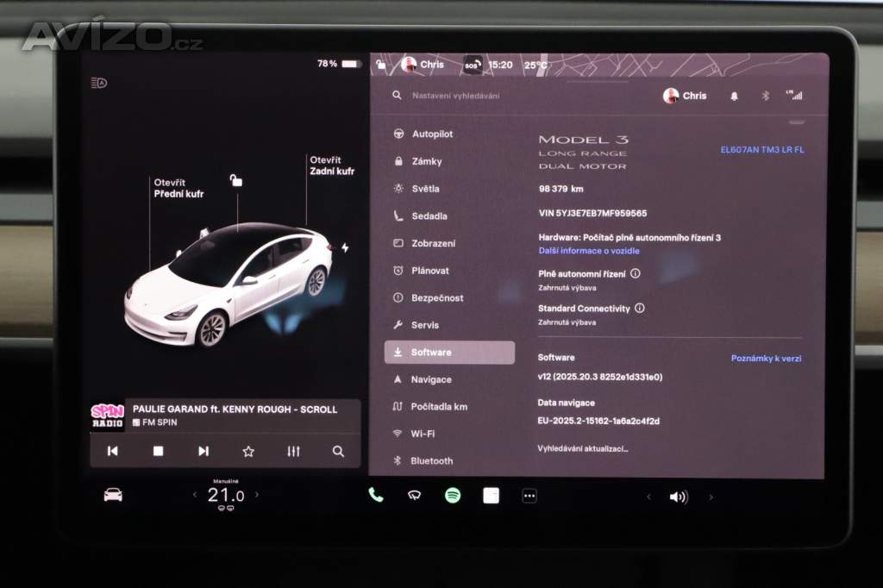Click Další informace o vozidle link
Image resolution: width=883 pixels, height=588 pixels.
tap(589, 251)
